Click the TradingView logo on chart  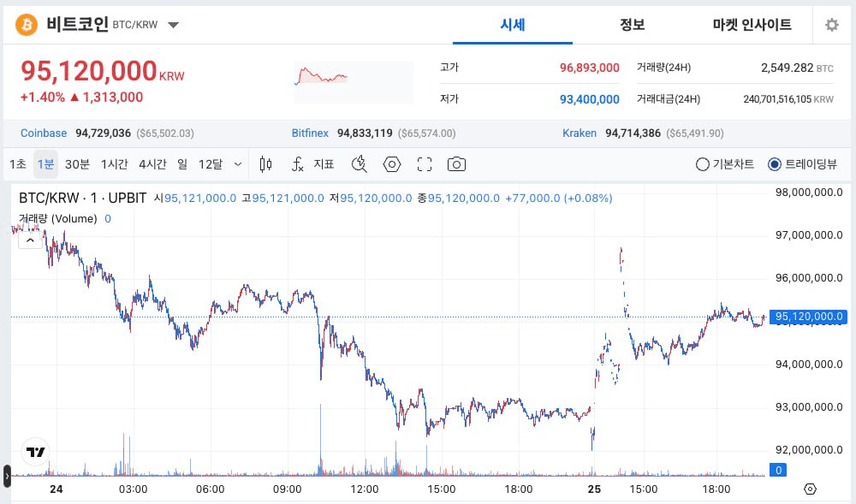click(x=35, y=452)
